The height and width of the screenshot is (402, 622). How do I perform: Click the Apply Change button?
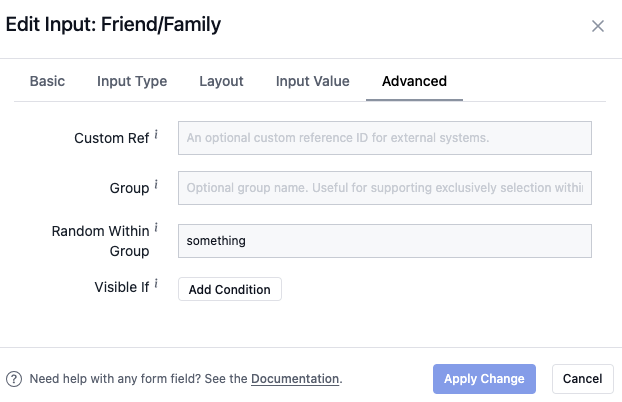click(x=484, y=379)
